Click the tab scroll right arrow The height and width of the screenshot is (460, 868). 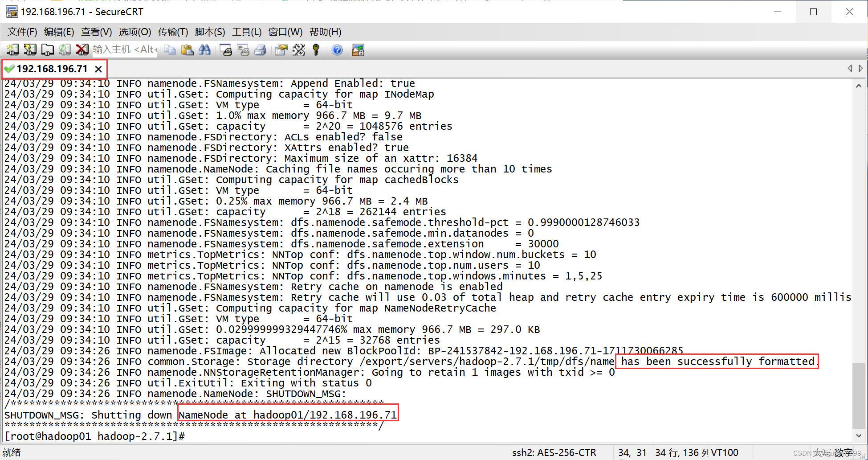[x=860, y=68]
